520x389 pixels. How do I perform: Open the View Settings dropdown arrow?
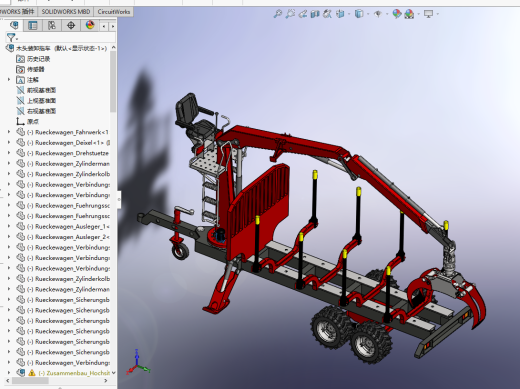(x=437, y=14)
